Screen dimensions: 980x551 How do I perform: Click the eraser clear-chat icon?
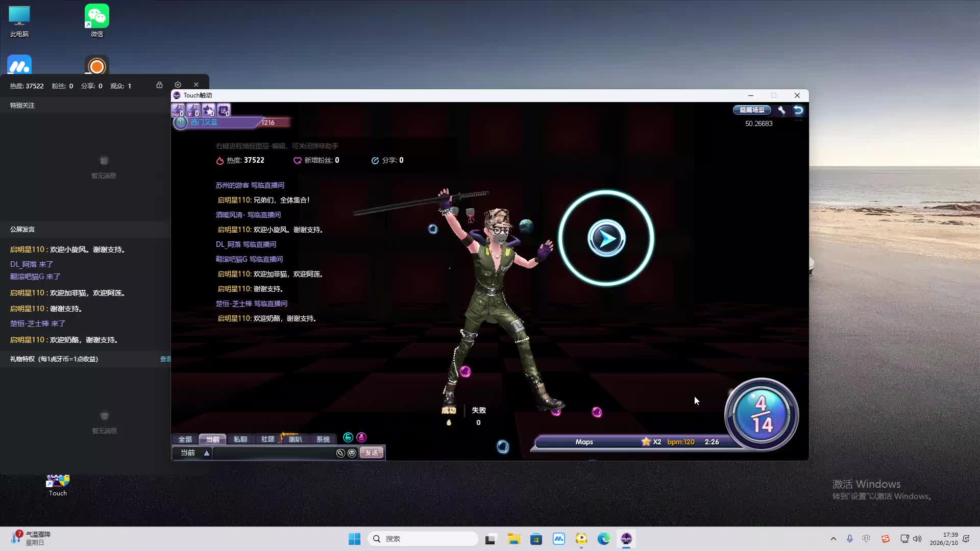(340, 453)
